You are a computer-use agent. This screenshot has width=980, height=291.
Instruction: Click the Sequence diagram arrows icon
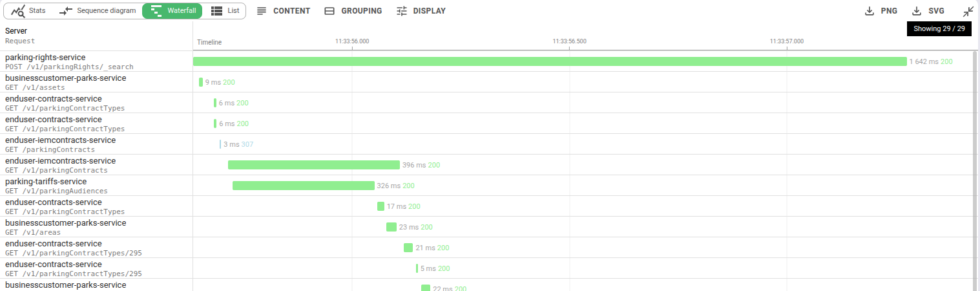[66, 11]
